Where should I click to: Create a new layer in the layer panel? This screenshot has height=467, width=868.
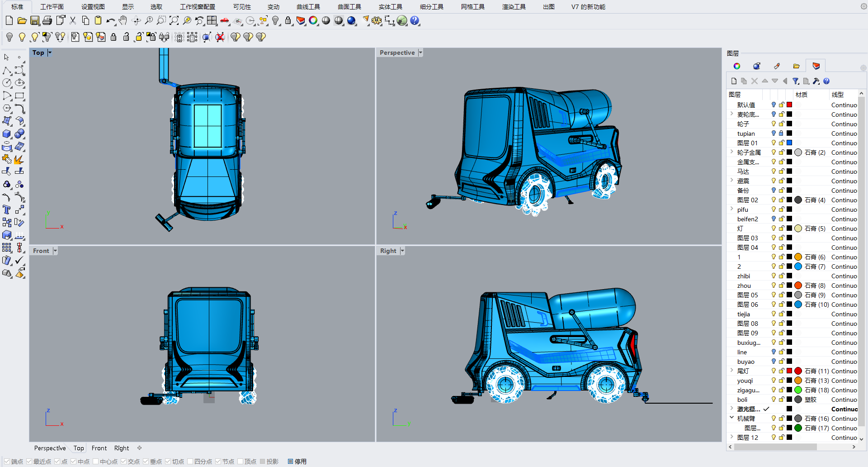click(734, 81)
